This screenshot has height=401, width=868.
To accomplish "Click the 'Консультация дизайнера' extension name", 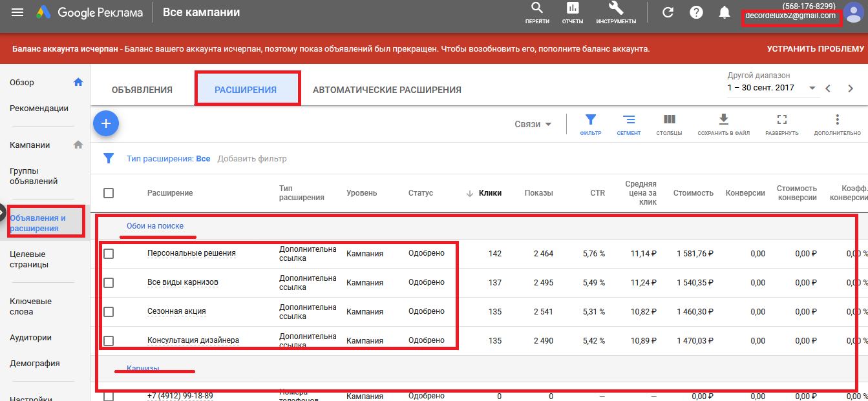I will 193,340.
